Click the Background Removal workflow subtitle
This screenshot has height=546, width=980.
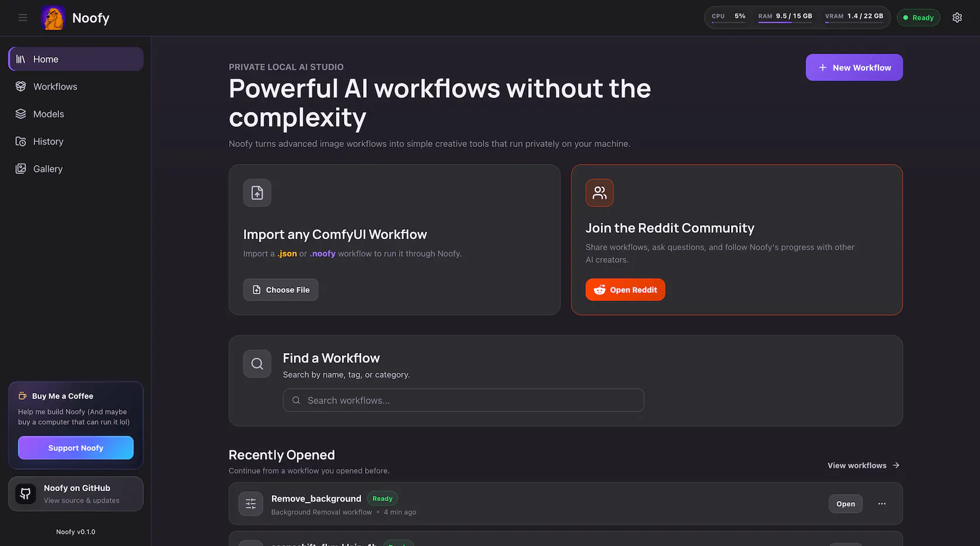(x=321, y=512)
